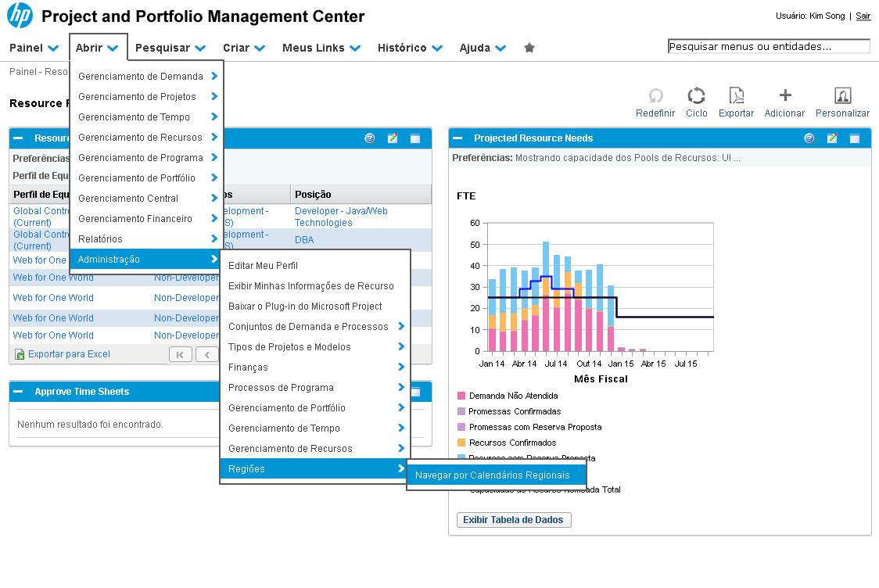Click the Exportar dashboard icon

[x=736, y=95]
